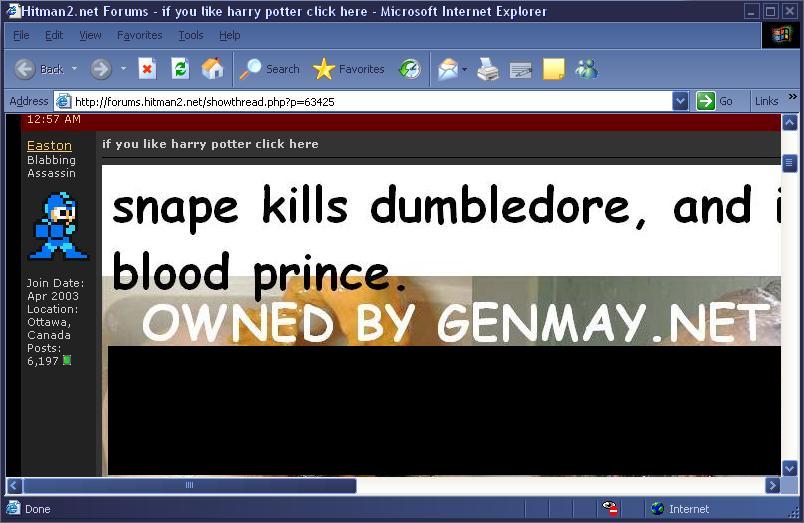
Task: Open the History pane icon
Action: pyautogui.click(x=410, y=69)
